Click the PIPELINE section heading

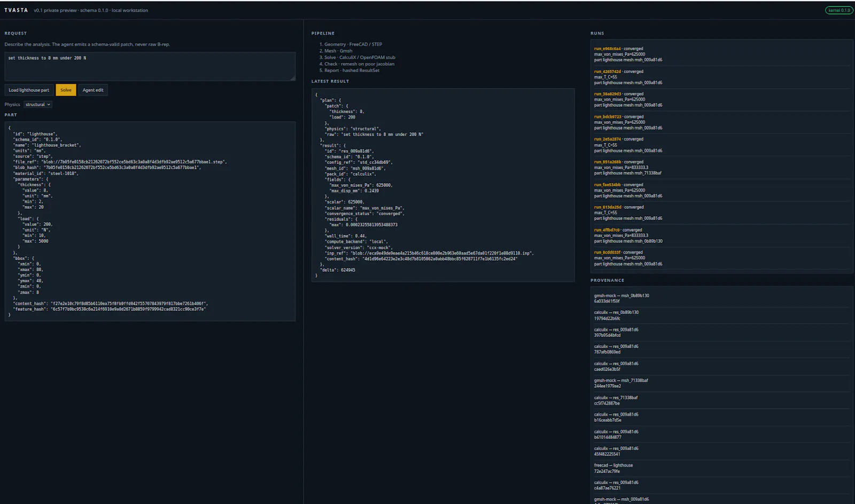(x=323, y=33)
